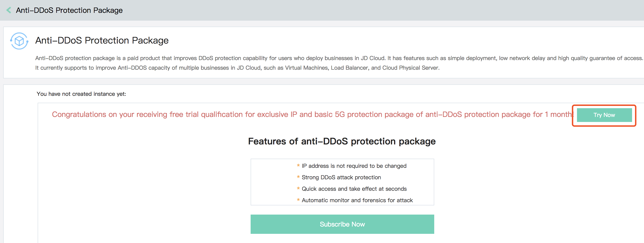Screen dimensions: 644x243
Task: Click the green back arrow icon
Action: 9,10
